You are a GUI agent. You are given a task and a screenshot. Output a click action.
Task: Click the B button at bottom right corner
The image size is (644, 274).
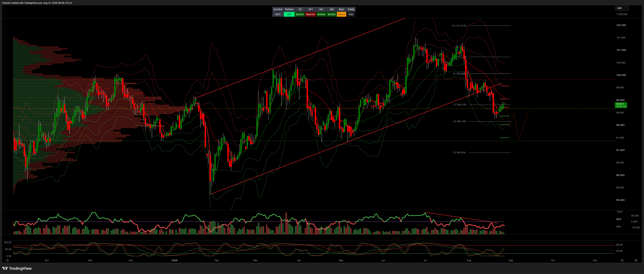click(x=636, y=260)
